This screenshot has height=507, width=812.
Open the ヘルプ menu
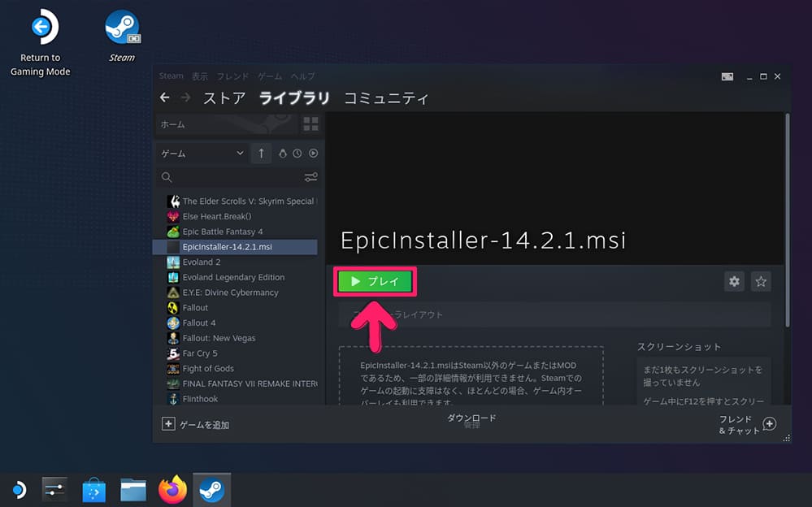click(x=303, y=76)
